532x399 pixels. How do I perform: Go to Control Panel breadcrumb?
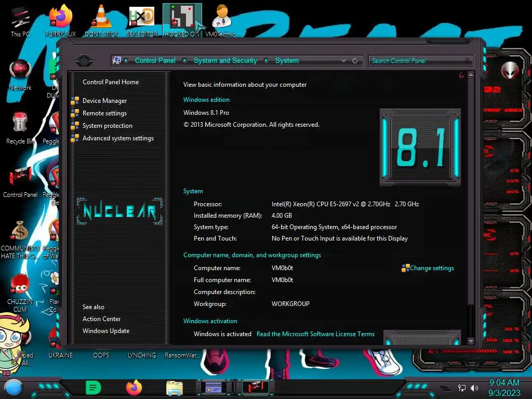coord(155,60)
